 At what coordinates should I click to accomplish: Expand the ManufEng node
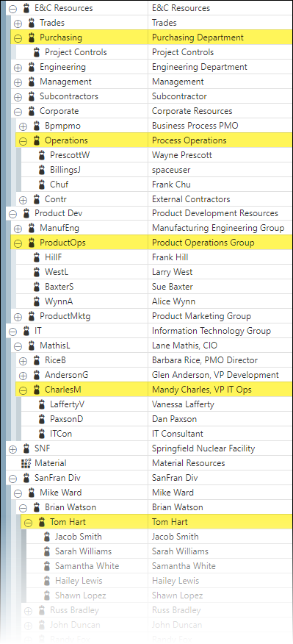click(x=18, y=229)
